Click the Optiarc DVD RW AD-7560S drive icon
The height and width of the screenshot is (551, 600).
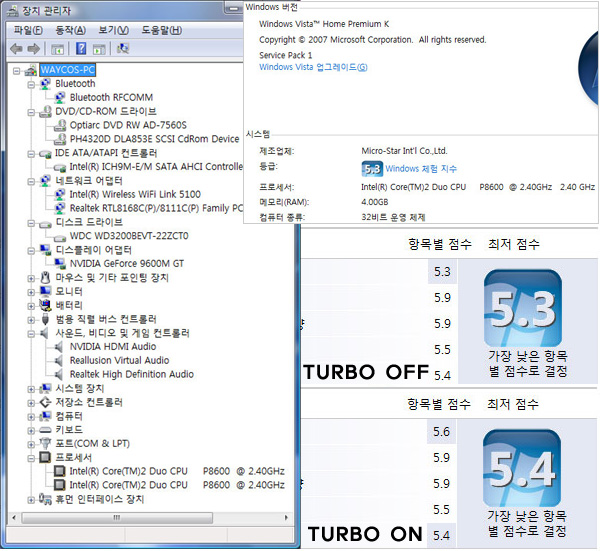[60, 125]
